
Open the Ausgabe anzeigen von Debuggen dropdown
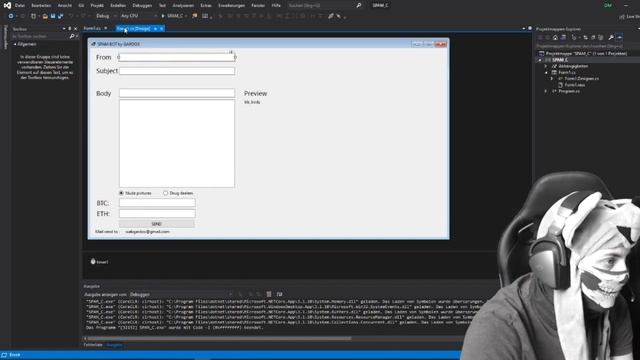181,294
